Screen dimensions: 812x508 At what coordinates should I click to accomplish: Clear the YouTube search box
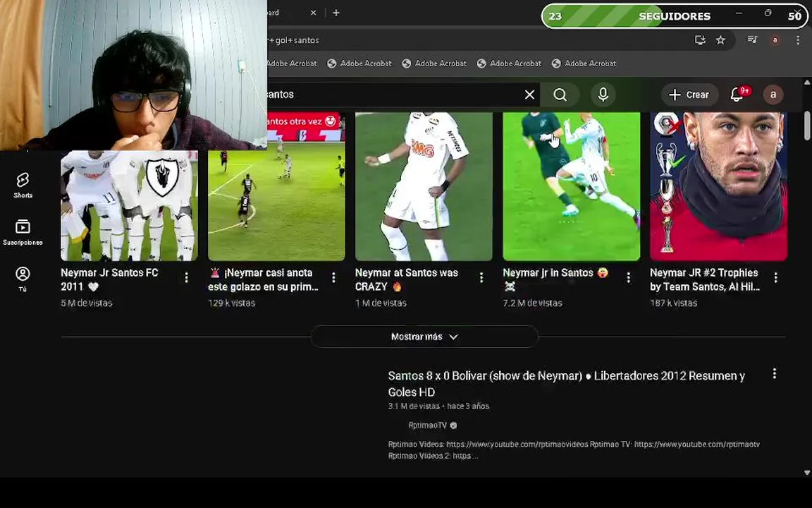click(x=529, y=95)
